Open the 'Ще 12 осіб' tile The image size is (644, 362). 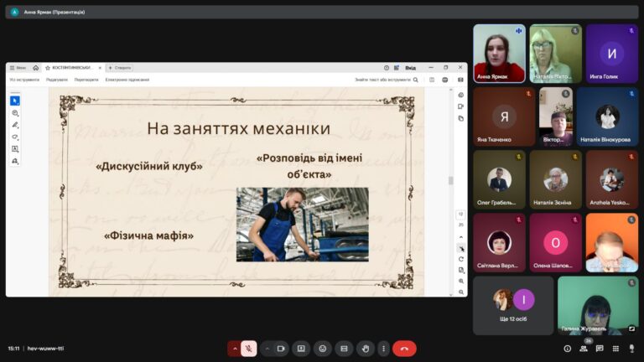pos(513,305)
